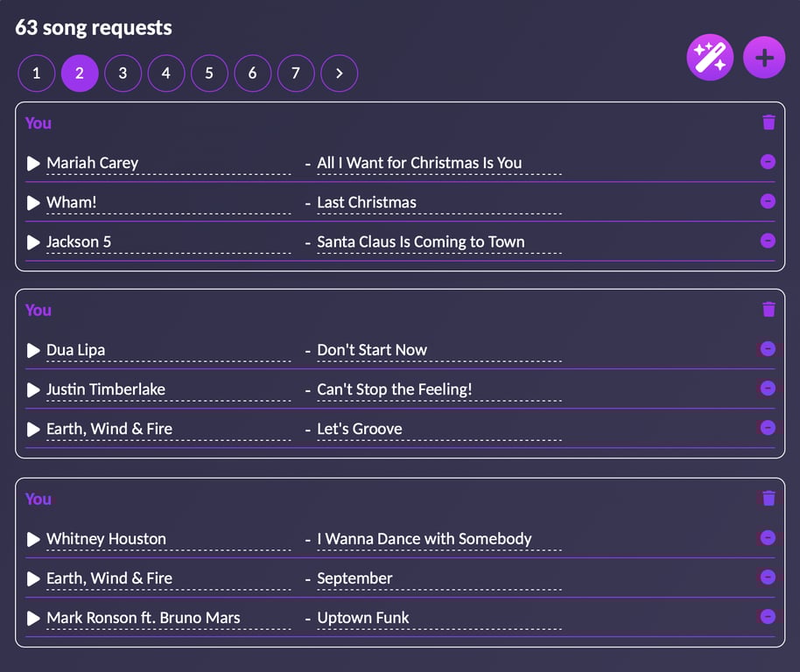Image resolution: width=800 pixels, height=672 pixels.
Task: Go to page 3 of song requests
Action: tap(123, 73)
